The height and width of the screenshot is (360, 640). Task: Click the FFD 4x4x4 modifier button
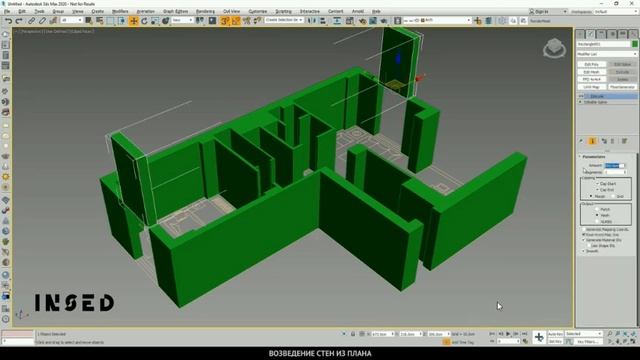coord(591,79)
